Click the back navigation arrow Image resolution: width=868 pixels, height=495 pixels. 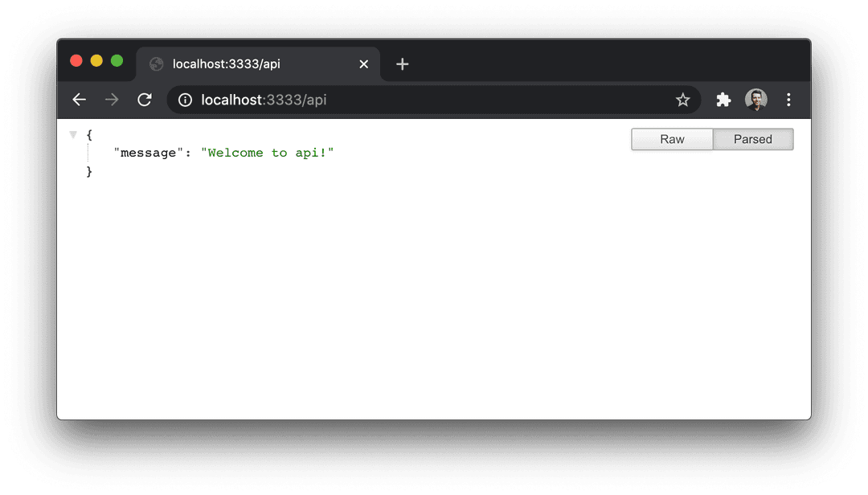79,100
